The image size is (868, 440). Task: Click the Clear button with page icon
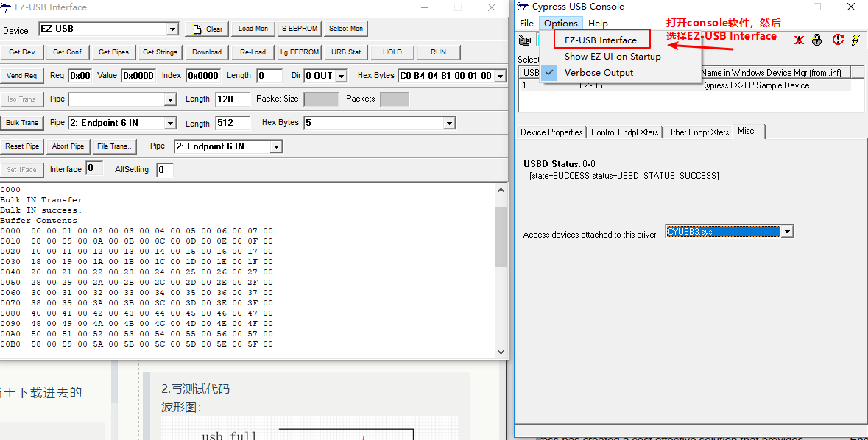pyautogui.click(x=208, y=29)
